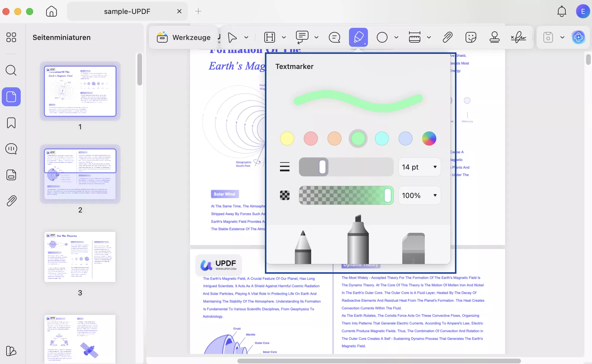The image size is (592, 364).
Task: Open the search panel in the sidebar
Action: pos(11,70)
